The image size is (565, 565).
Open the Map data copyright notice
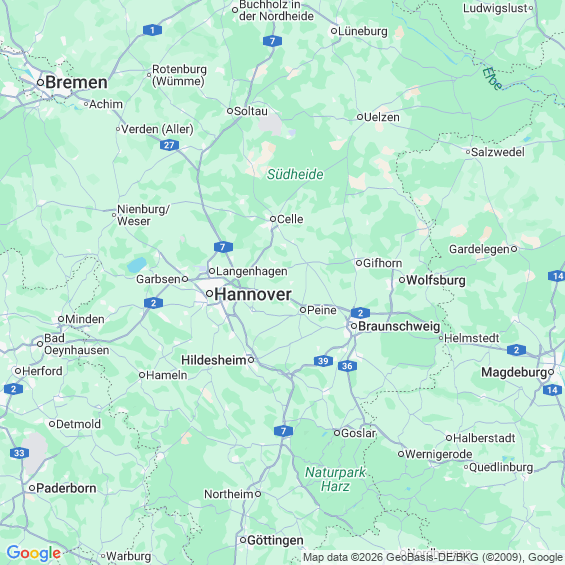pyautogui.click(x=433, y=557)
